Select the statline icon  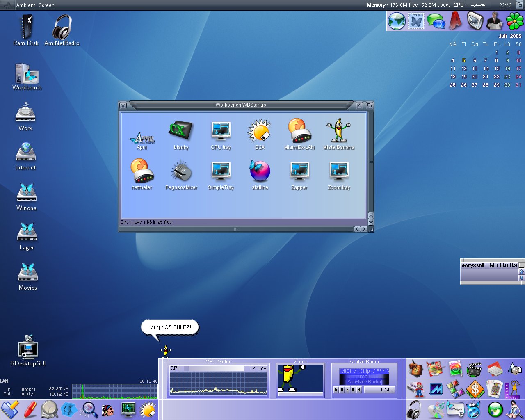click(x=260, y=175)
